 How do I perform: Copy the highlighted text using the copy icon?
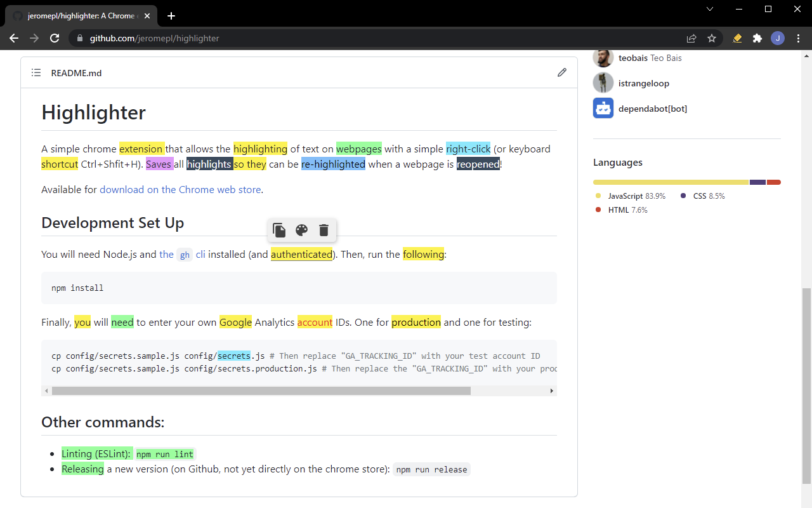[279, 230]
